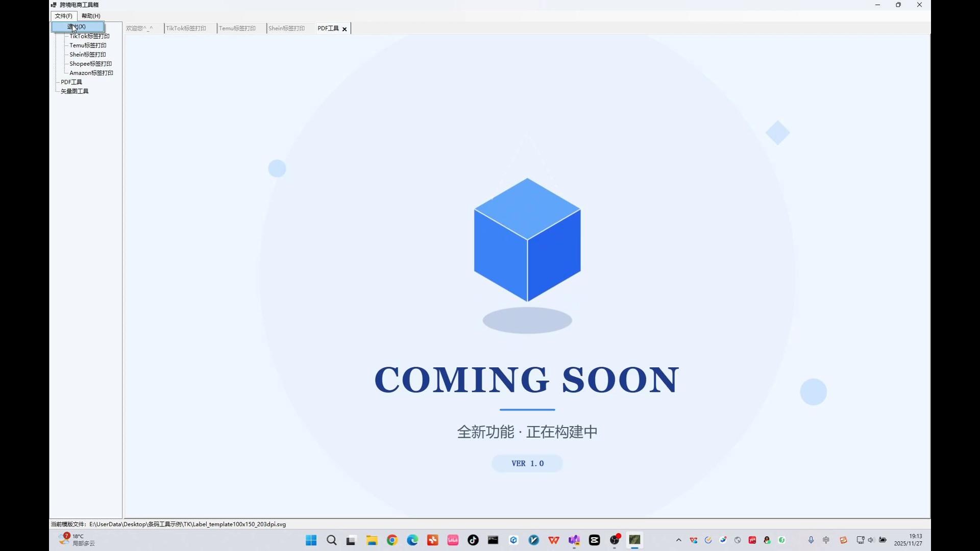Open OBS Studio from the taskbar
Screen dimensions: 980x551
[615, 540]
